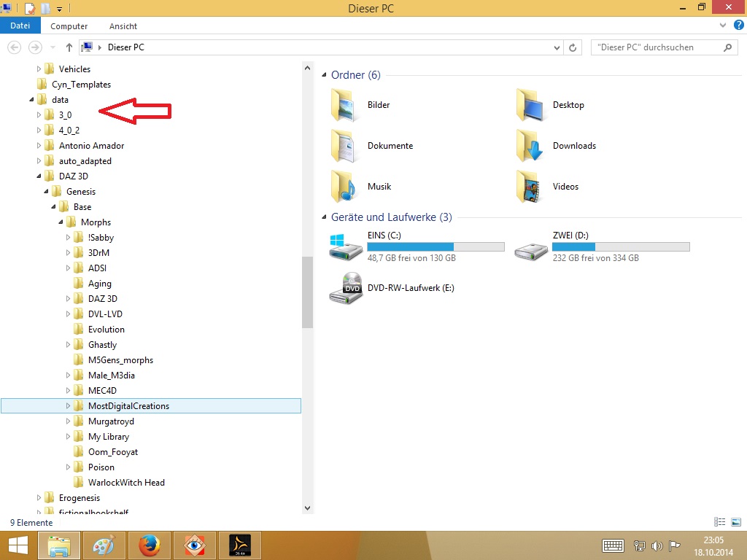Open the eye-icon image viewer in the taskbar

click(194, 545)
